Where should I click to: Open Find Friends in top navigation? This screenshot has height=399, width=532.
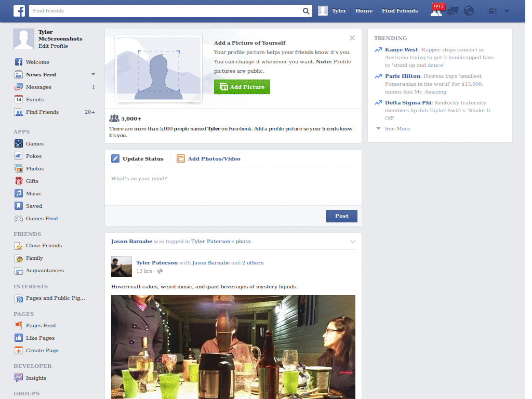400,11
